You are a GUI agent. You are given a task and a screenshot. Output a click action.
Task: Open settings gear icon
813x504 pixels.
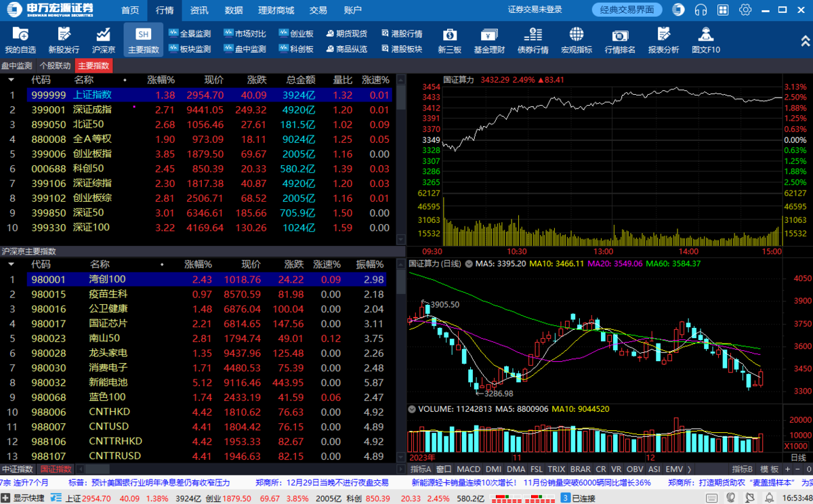[x=745, y=9]
